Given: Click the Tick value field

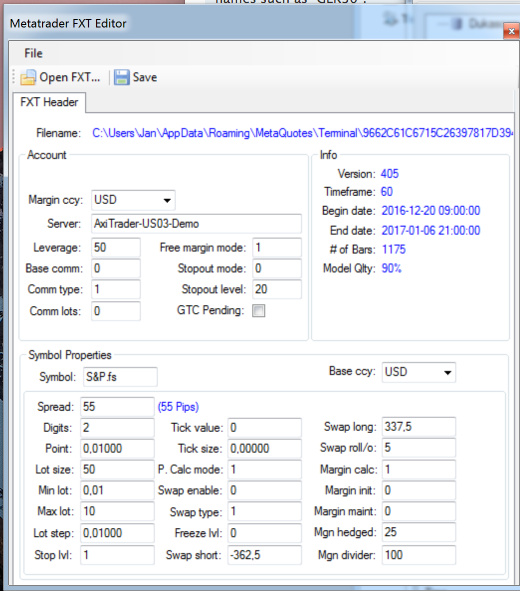Looking at the screenshot, I should tap(265, 428).
